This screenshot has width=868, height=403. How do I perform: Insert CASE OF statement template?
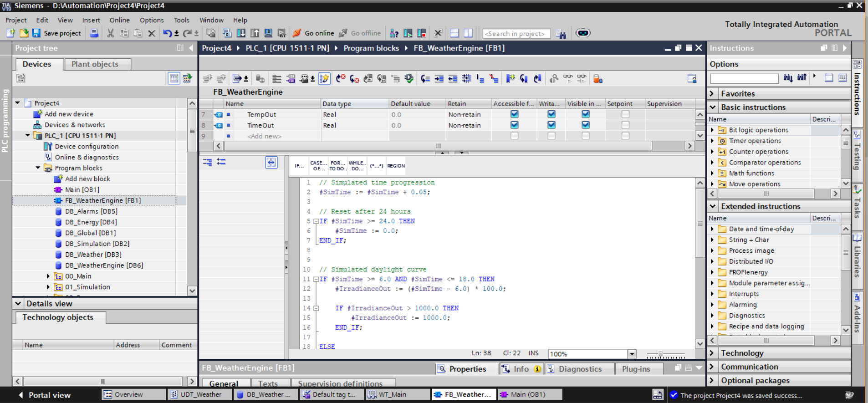click(318, 166)
